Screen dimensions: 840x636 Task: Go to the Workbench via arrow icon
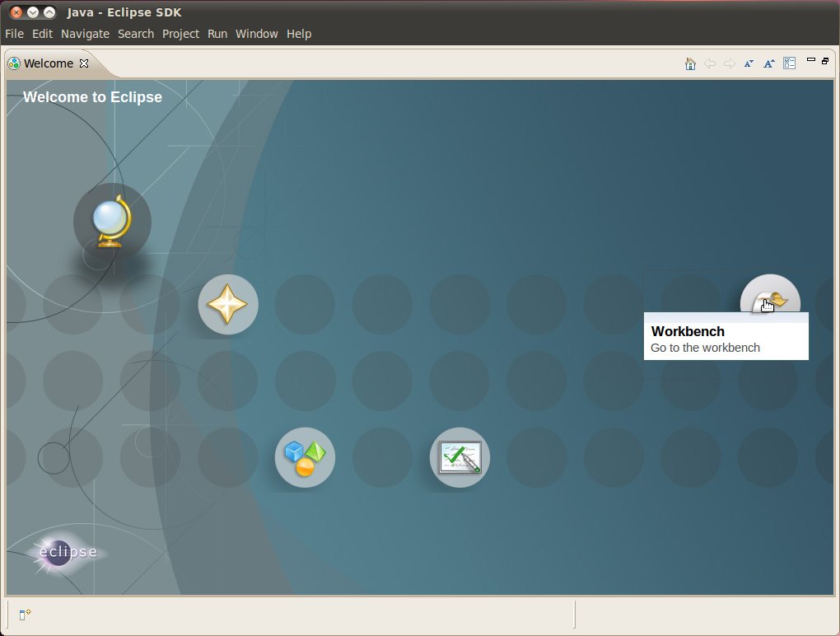click(770, 300)
